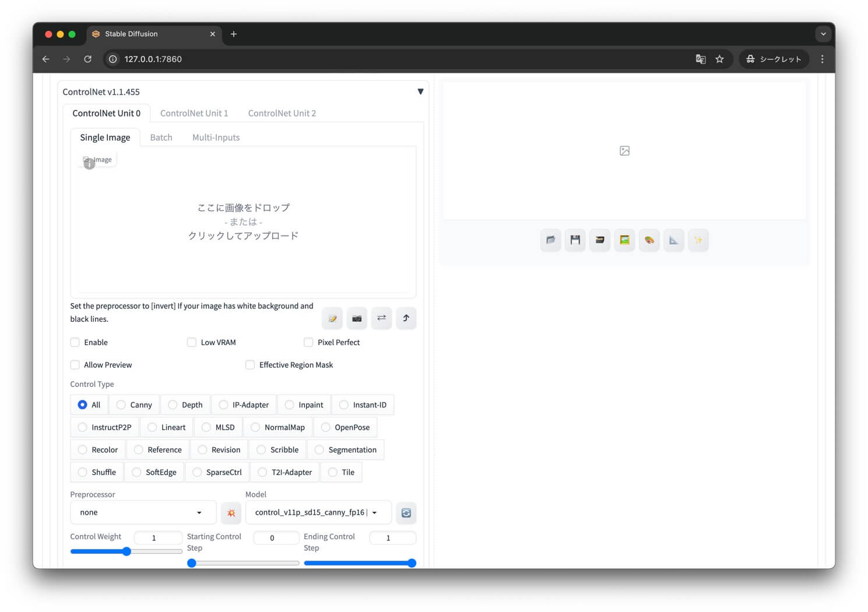Image resolution: width=868 pixels, height=612 pixels.
Task: Click the Control Weight slider handle
Action: tap(126, 551)
